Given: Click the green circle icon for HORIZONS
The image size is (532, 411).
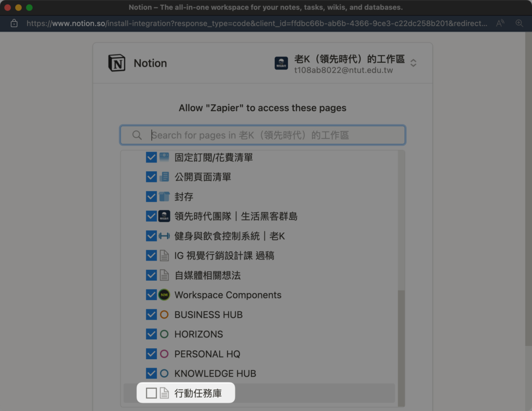Looking at the screenshot, I should point(164,334).
